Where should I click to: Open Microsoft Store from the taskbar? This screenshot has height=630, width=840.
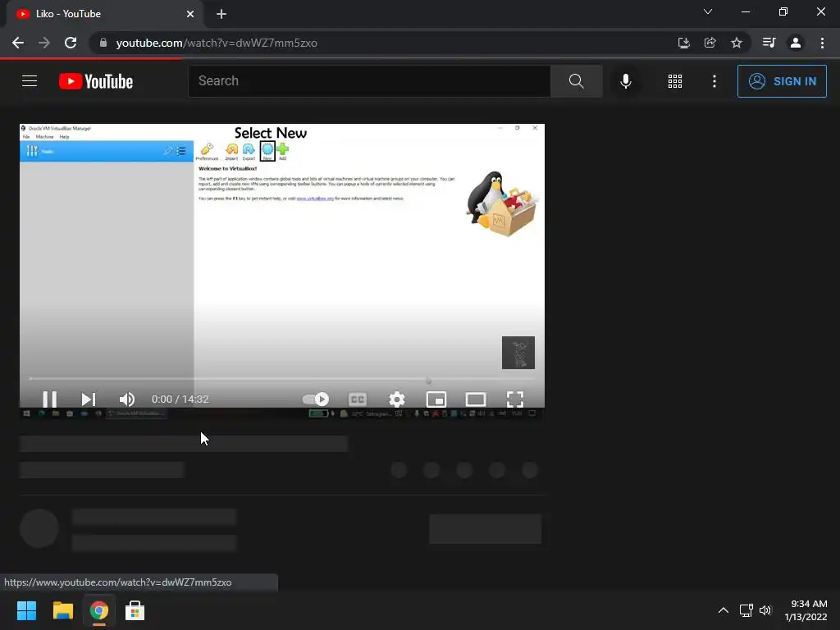click(x=135, y=610)
